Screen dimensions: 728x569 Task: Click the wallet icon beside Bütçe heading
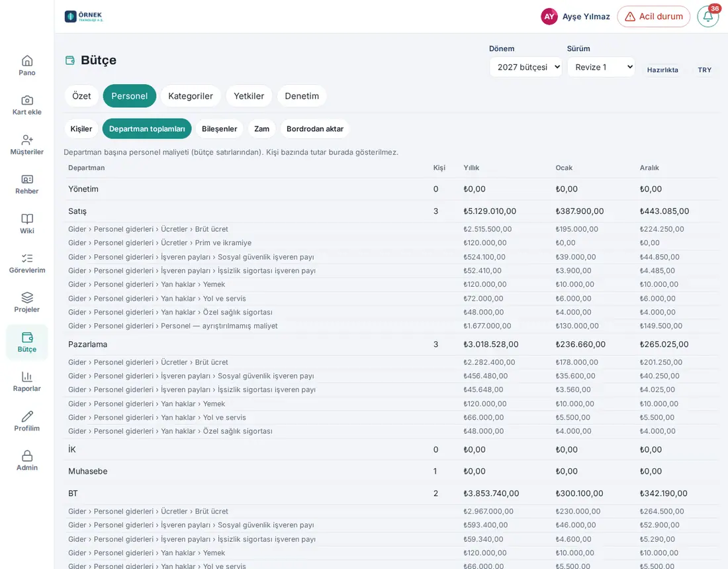pyautogui.click(x=70, y=60)
